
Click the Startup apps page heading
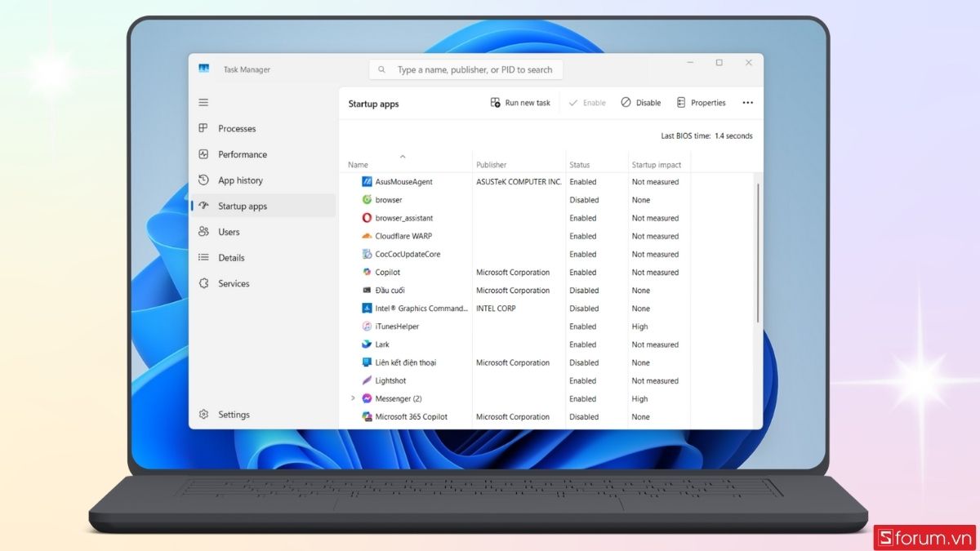point(373,104)
